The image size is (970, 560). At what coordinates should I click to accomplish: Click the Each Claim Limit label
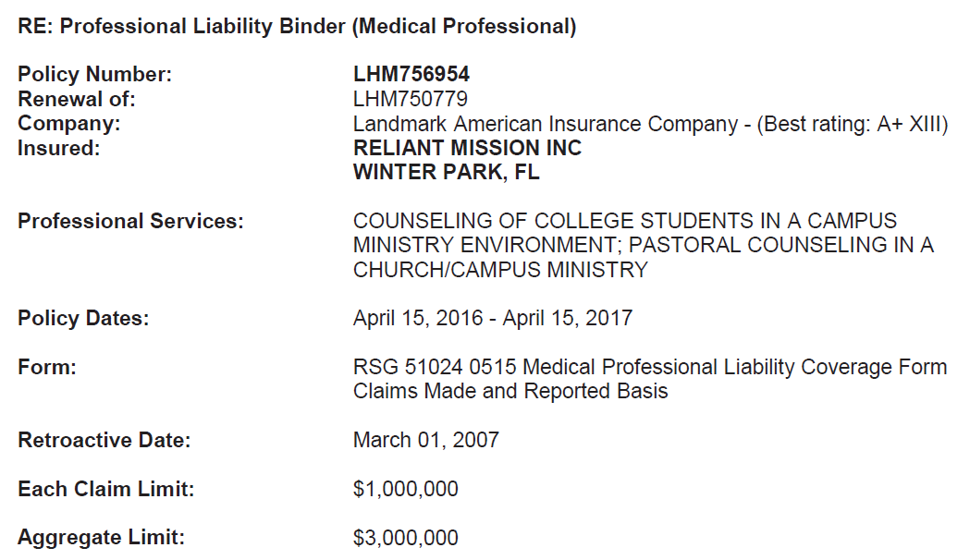pos(106,489)
